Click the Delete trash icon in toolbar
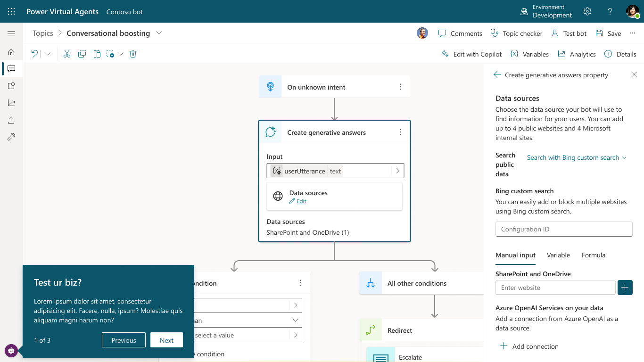644x362 pixels. click(x=133, y=54)
